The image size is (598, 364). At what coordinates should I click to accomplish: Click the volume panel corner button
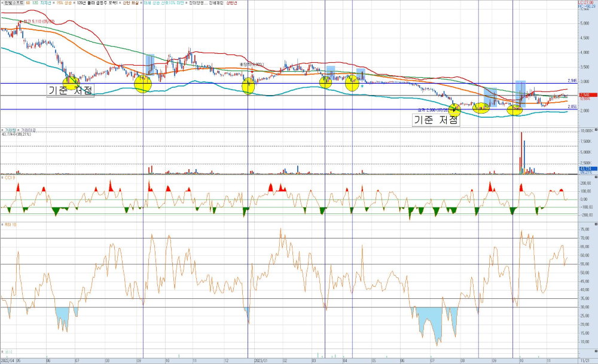coord(596,130)
